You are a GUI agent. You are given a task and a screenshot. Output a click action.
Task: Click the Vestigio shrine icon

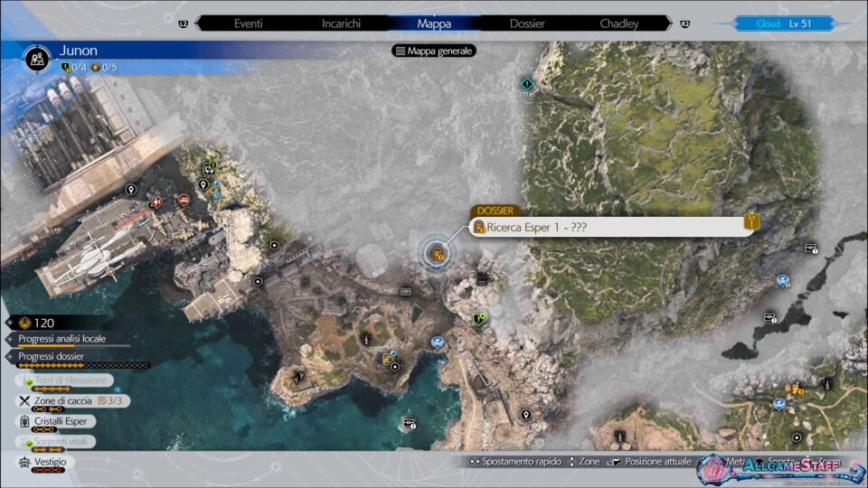(x=24, y=462)
